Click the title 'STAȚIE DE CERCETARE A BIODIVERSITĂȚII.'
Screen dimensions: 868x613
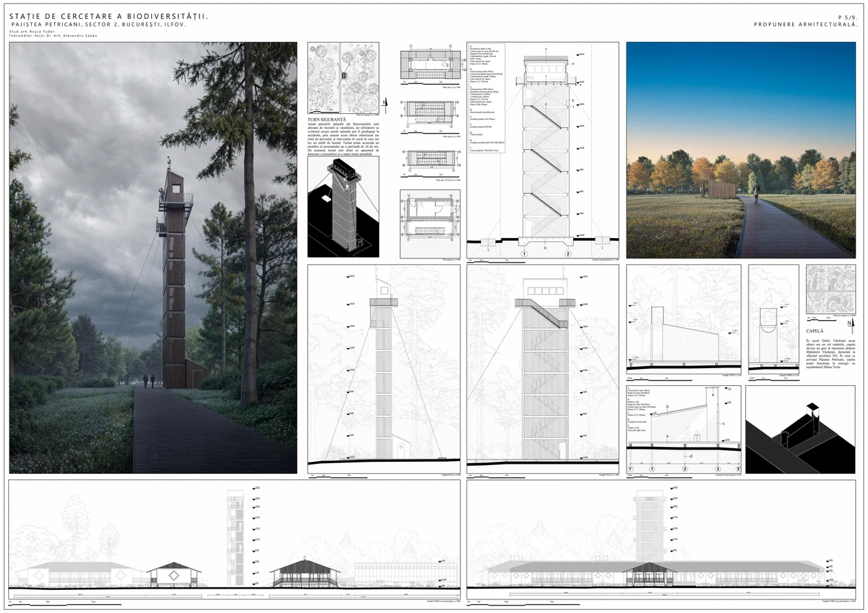pos(109,16)
